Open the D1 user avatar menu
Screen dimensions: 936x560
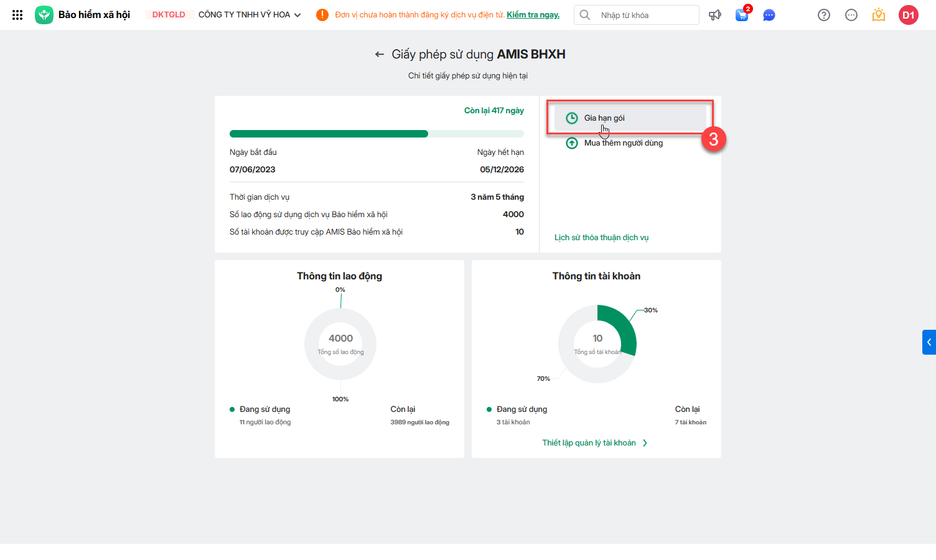pyautogui.click(x=909, y=15)
